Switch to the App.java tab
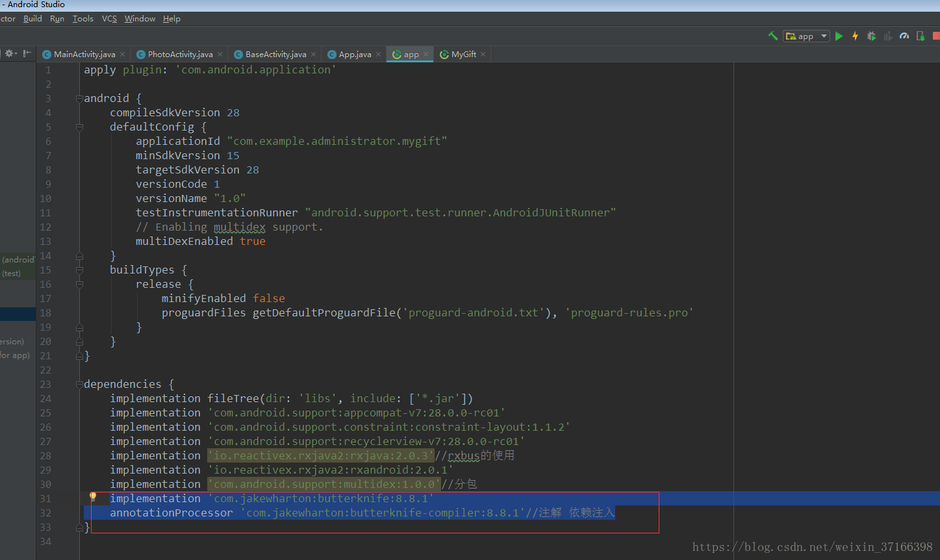The width and height of the screenshot is (940, 560). click(355, 55)
